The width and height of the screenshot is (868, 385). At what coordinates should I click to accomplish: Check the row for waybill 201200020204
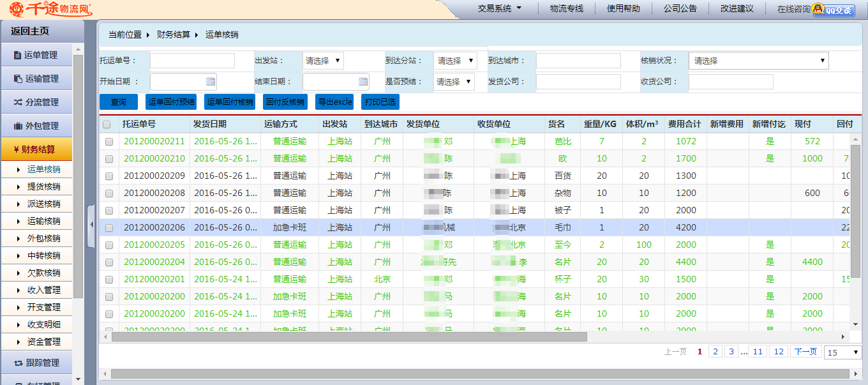[x=109, y=262]
